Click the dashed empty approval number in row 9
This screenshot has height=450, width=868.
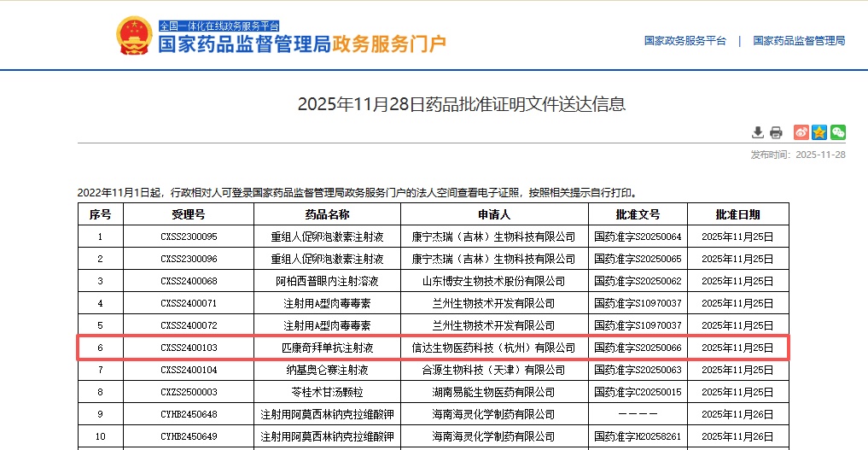[x=638, y=414]
